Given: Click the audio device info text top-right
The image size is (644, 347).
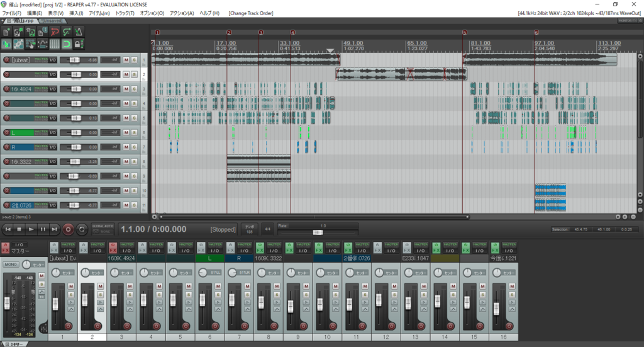Looking at the screenshot, I should [579, 13].
